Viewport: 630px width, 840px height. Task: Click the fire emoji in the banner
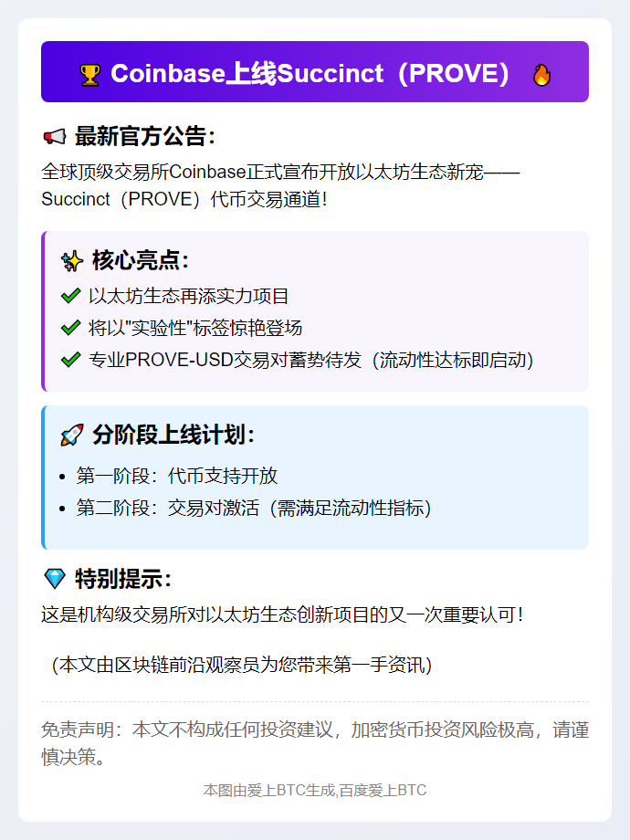(541, 74)
